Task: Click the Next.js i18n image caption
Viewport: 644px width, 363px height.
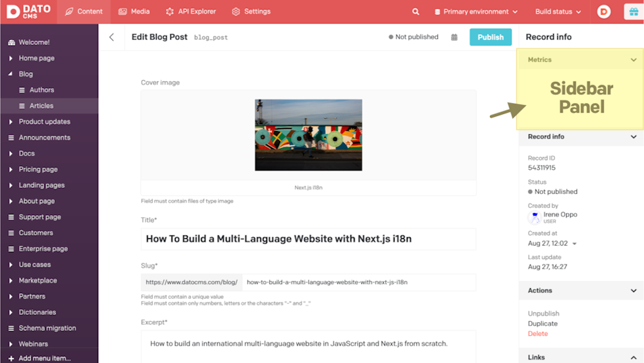Action: pyautogui.click(x=308, y=187)
